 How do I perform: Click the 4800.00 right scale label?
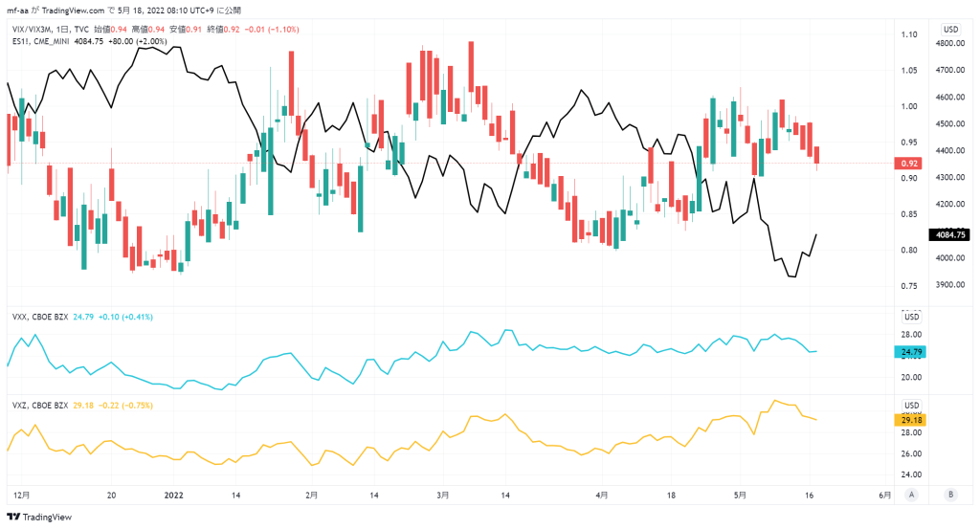pos(950,43)
